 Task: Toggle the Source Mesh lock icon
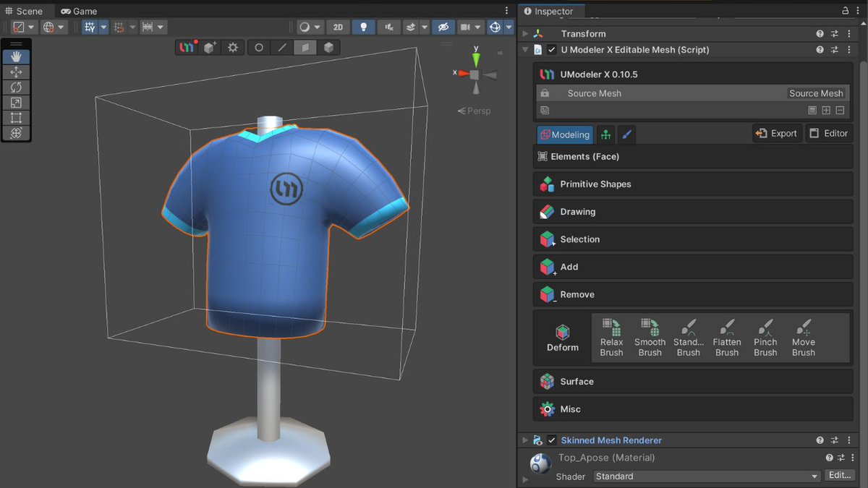click(x=545, y=93)
